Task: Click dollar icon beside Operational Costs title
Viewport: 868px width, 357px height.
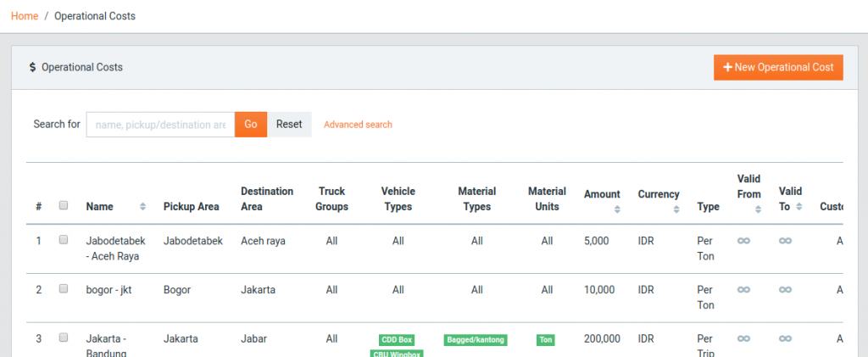Action: (x=33, y=68)
